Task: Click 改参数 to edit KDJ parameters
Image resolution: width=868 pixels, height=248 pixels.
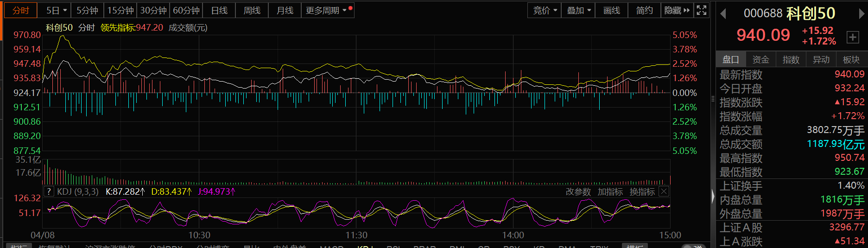Action: pyautogui.click(x=578, y=191)
